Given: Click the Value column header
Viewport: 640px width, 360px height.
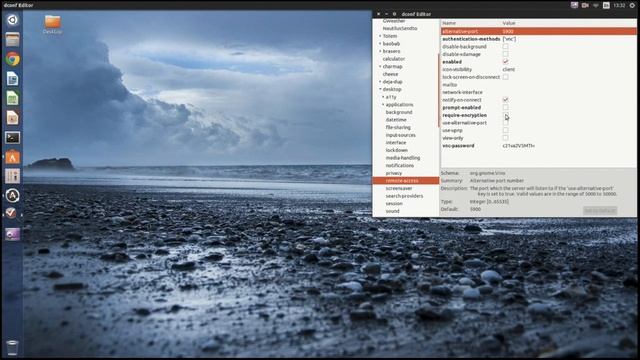Looking at the screenshot, I should 509,23.
